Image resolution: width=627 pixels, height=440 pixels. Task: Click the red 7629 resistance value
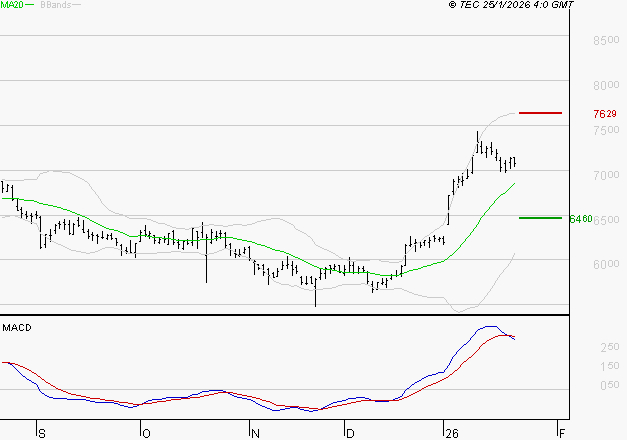coord(605,114)
